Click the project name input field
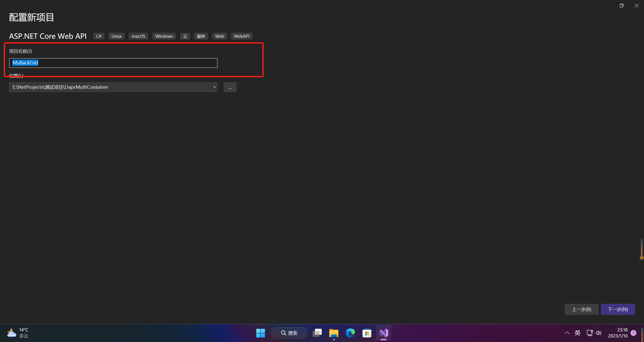Viewport: 644px width, 342px height. click(x=113, y=63)
